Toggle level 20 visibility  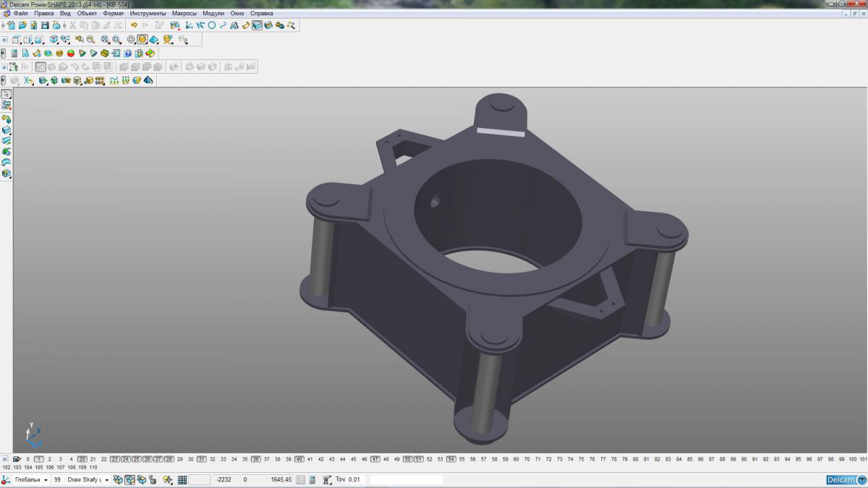tap(82, 459)
